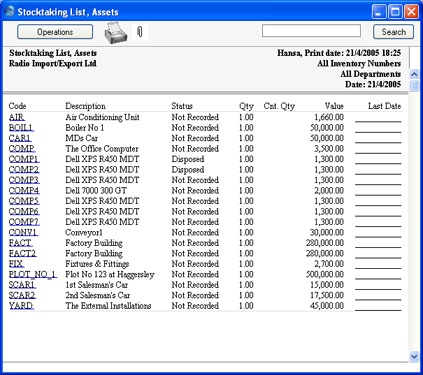The image size is (423, 375).
Task: Click the 'Value' column header
Action: point(334,106)
